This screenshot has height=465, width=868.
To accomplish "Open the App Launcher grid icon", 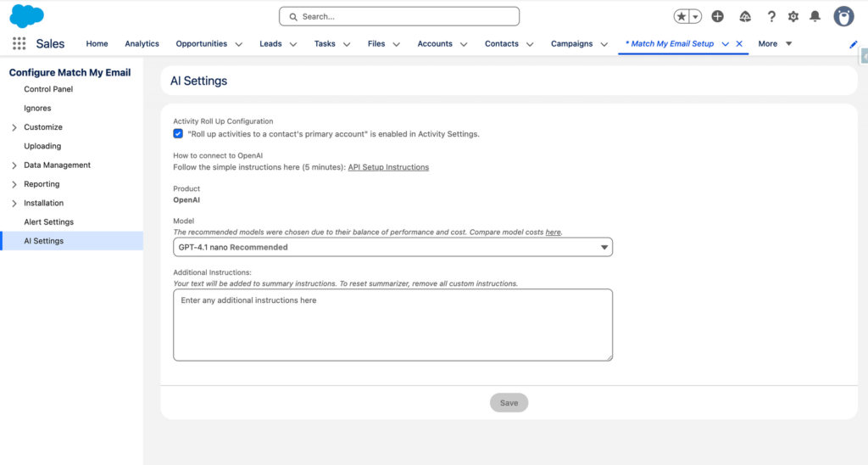I will click(x=19, y=44).
